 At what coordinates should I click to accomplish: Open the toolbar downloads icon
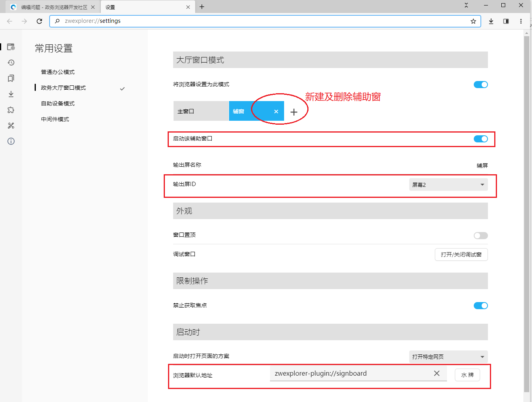click(x=491, y=21)
